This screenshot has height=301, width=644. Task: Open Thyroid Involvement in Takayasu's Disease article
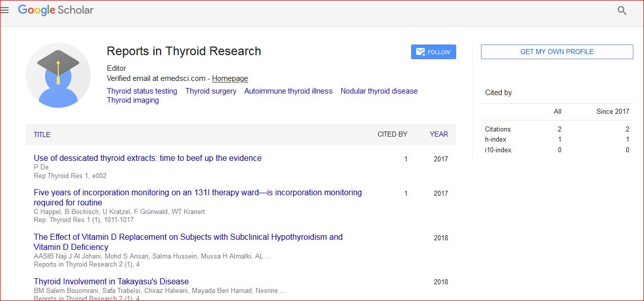(x=111, y=281)
